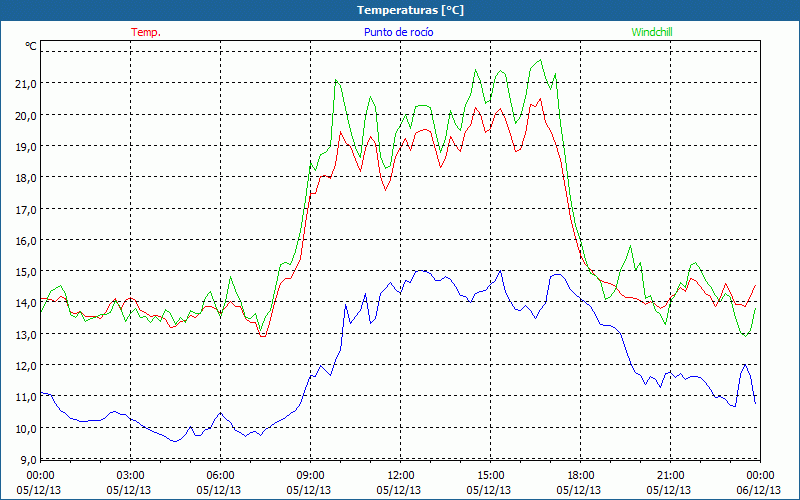The image size is (800, 500).
Task: Click the 16,0 y-axis value
Action: [26, 240]
